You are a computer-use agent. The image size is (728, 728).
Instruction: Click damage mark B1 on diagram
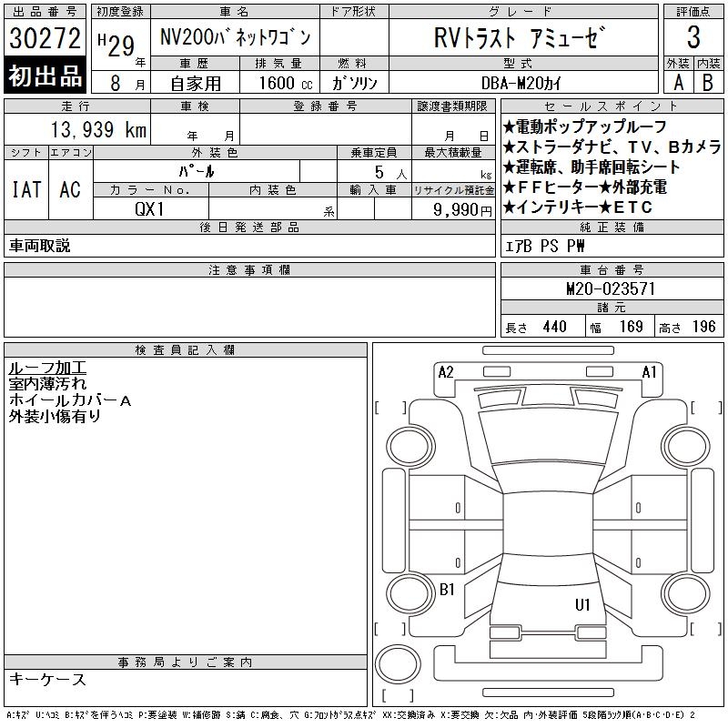point(447,589)
